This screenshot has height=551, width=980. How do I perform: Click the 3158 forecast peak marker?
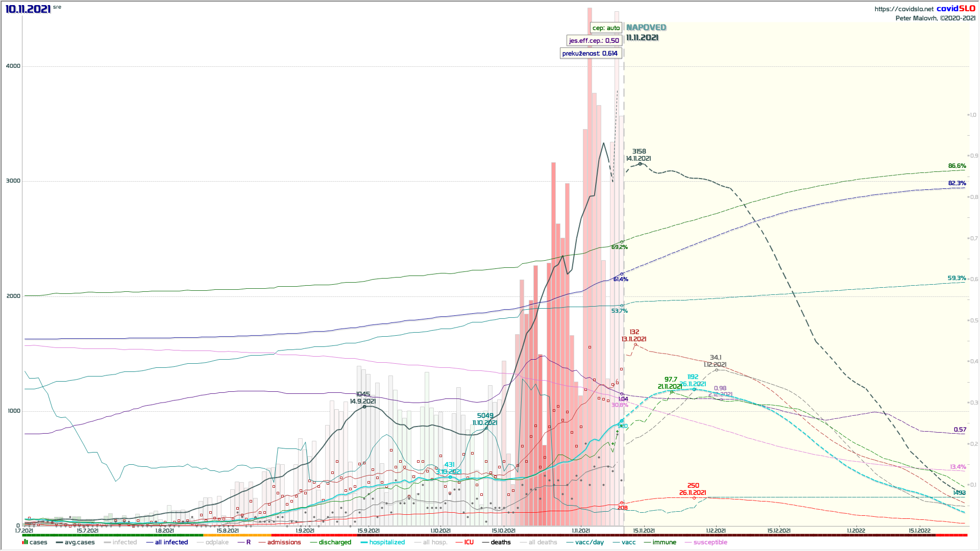click(640, 164)
